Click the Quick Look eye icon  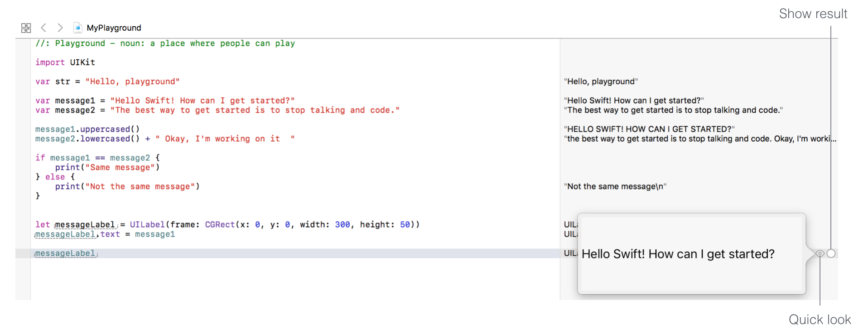pyautogui.click(x=820, y=253)
